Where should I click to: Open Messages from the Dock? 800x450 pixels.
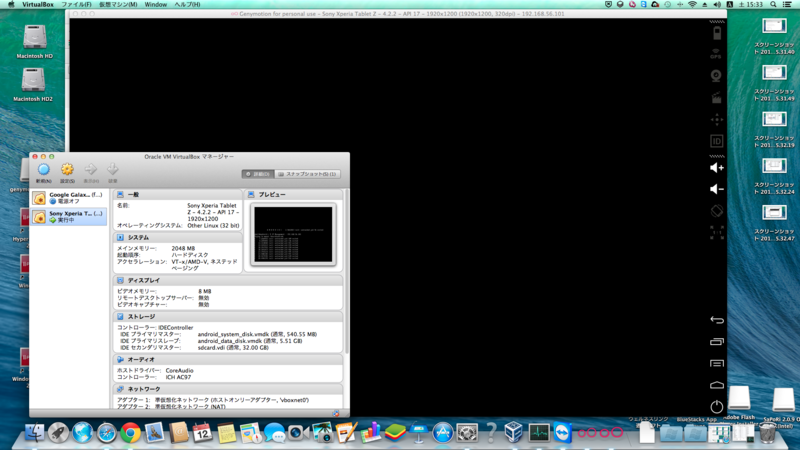point(274,433)
